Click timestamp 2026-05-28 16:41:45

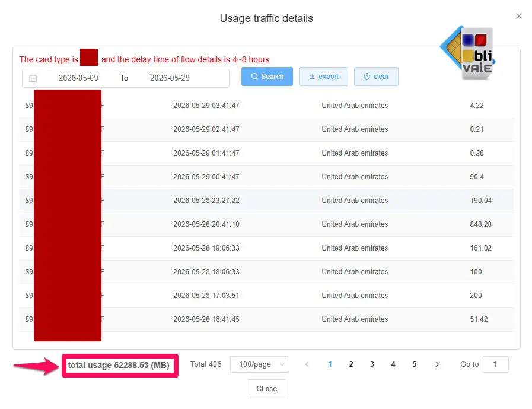tap(206, 319)
